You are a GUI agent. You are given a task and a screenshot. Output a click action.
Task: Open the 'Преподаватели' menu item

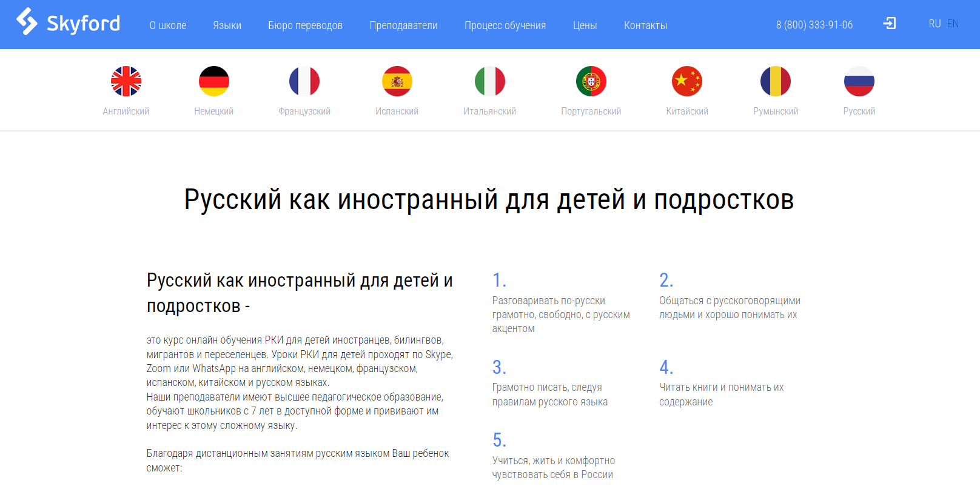404,25
